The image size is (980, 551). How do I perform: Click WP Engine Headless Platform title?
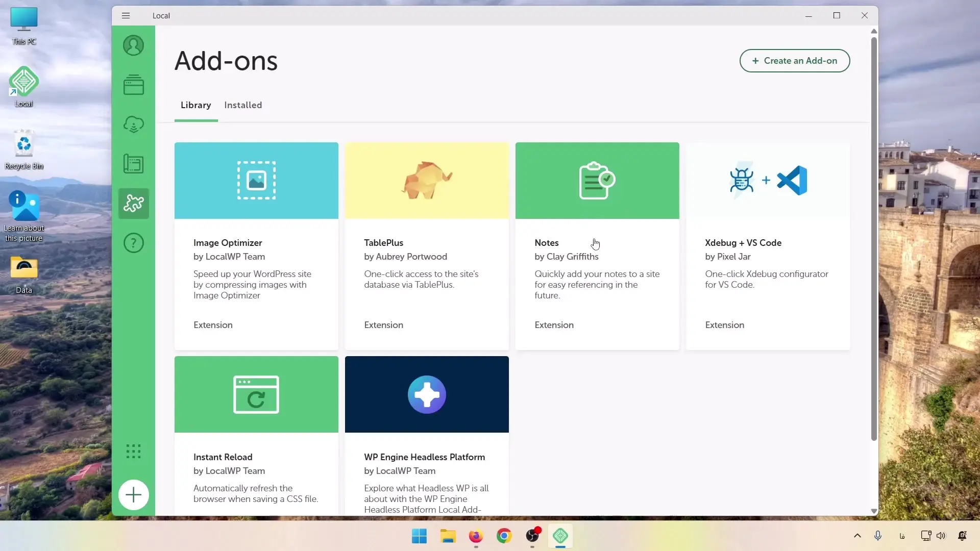424,457
